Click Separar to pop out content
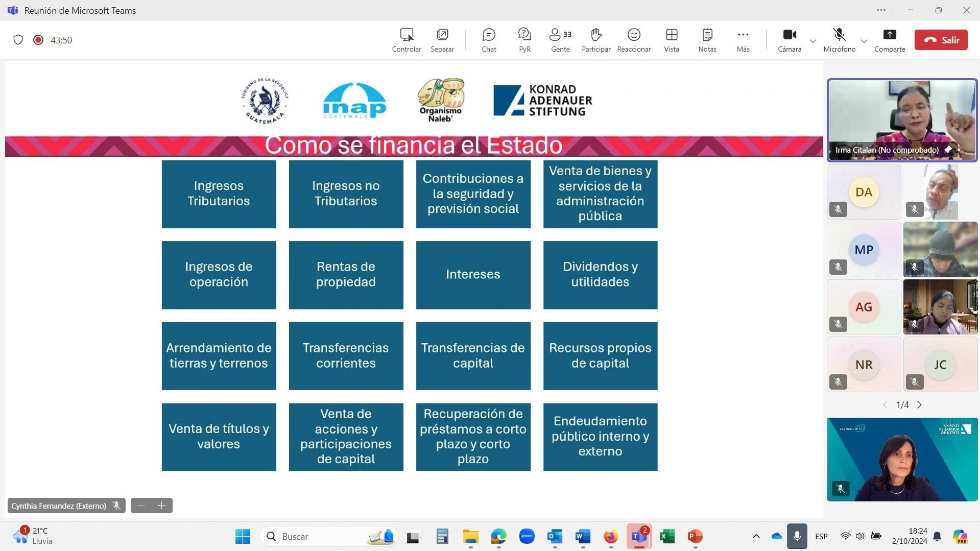 coord(442,40)
